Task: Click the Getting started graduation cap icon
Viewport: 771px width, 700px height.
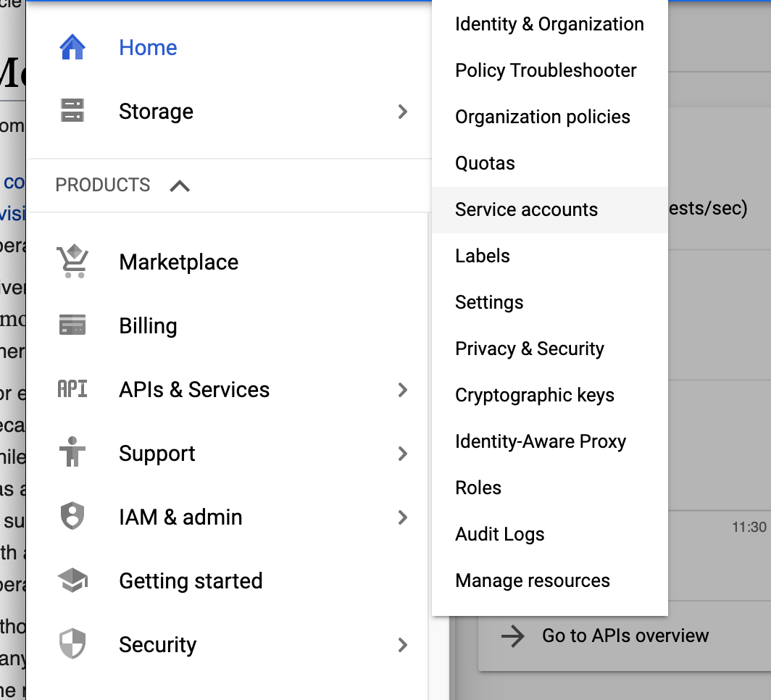Action: 72,580
